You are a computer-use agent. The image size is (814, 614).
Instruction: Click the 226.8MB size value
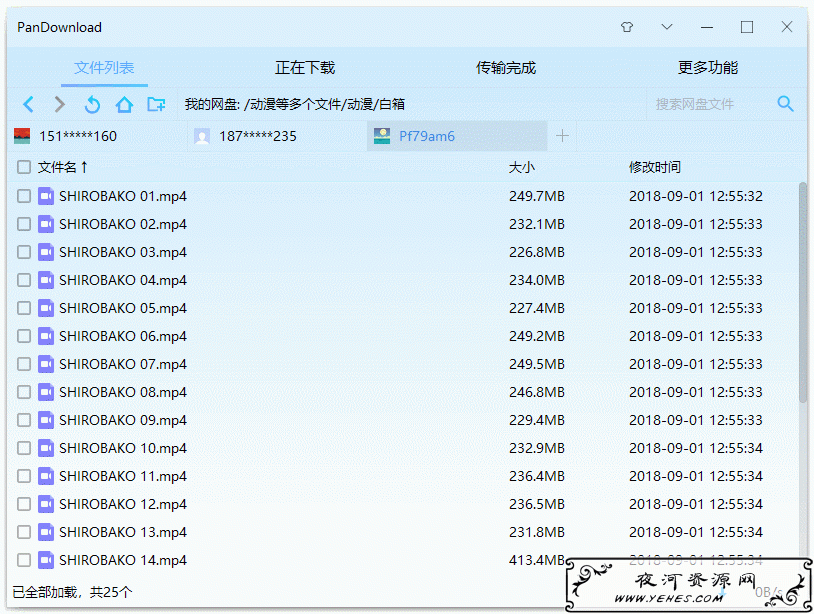[537, 252]
